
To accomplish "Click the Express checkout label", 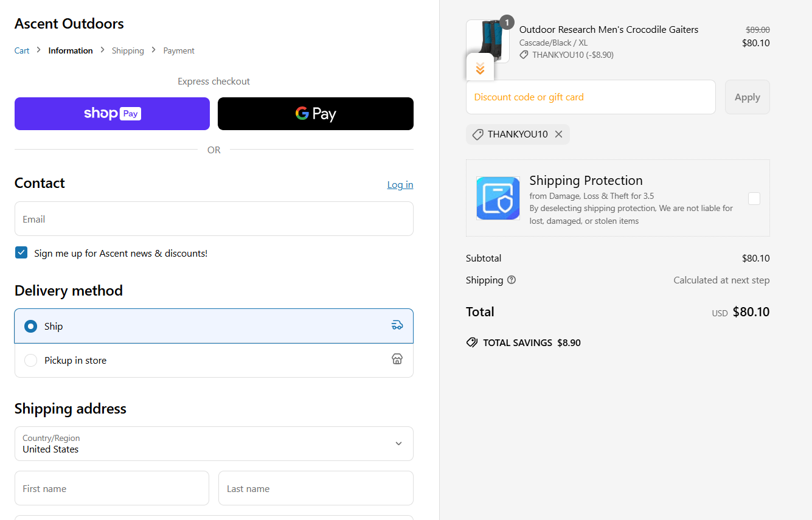I will point(213,81).
